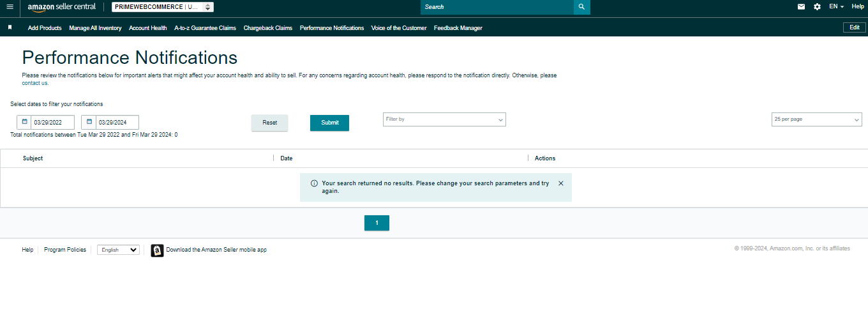Open Program Policies link
The height and width of the screenshot is (336, 868).
65,250
